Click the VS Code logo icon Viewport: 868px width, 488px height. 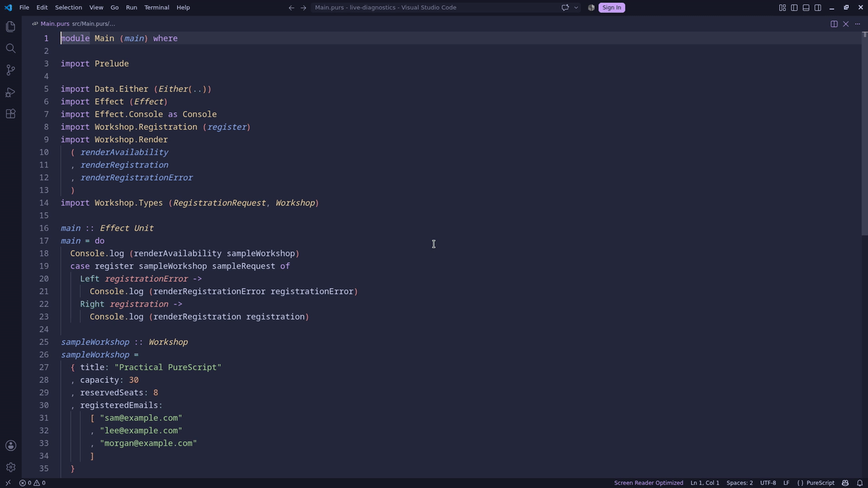coord(7,7)
